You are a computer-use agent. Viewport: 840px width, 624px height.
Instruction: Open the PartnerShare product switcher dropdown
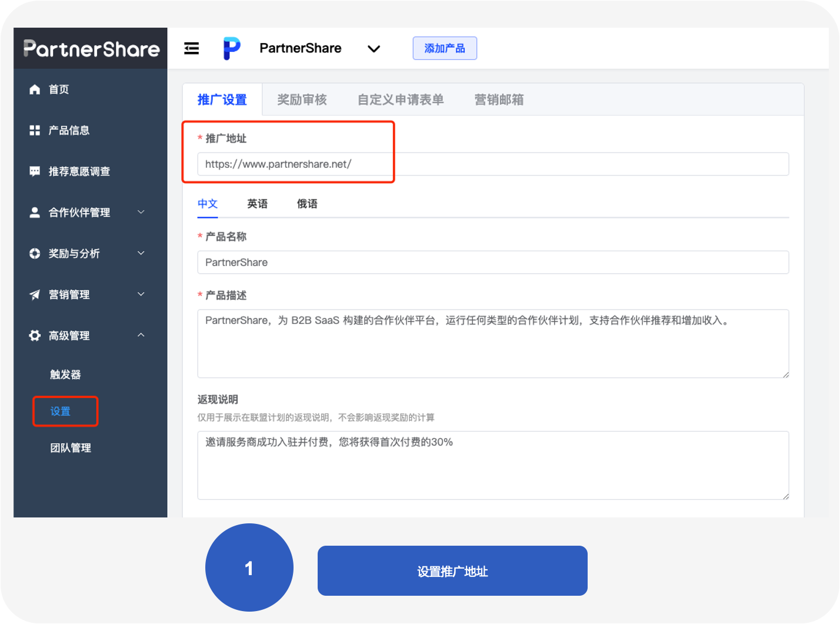coord(374,49)
